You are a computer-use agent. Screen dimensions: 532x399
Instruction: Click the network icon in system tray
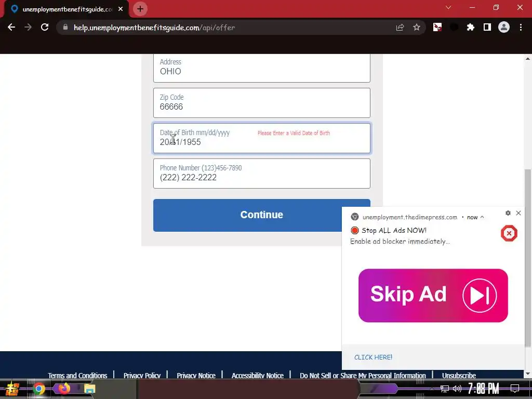[x=445, y=389]
